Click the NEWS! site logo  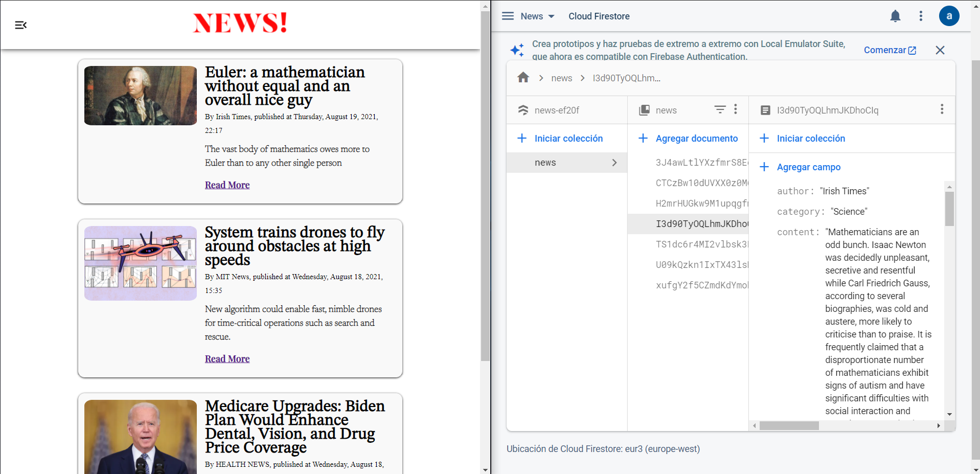240,22
